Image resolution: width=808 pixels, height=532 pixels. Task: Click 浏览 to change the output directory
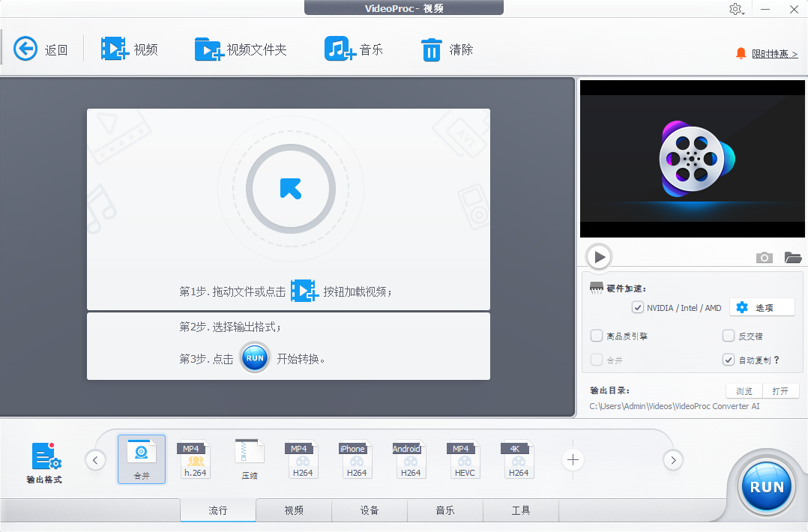click(743, 390)
